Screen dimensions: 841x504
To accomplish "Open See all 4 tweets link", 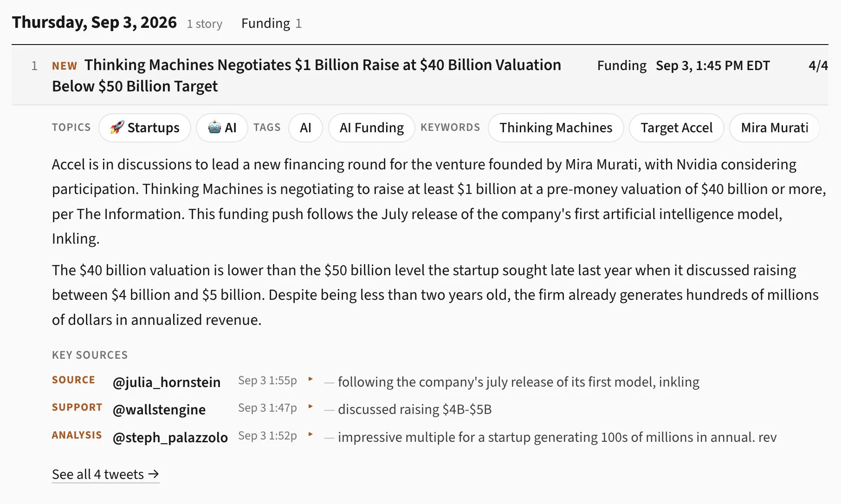I will coord(105,474).
